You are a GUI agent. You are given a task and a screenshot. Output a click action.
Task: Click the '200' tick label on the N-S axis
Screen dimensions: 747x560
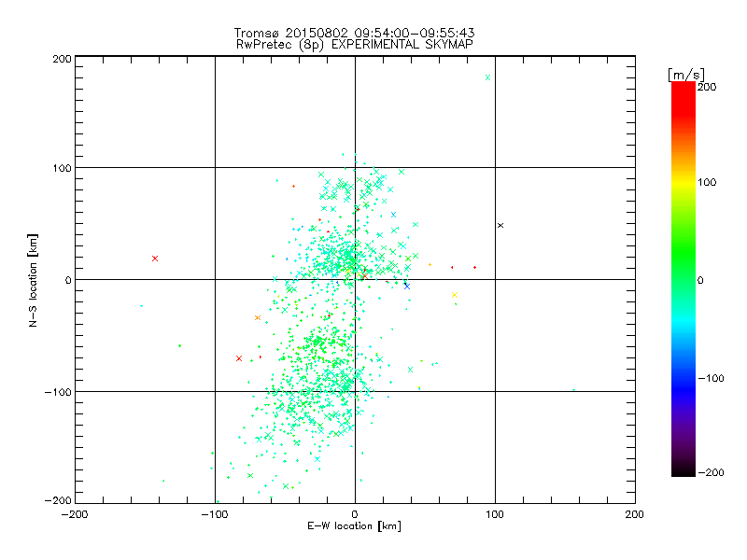pos(62,59)
